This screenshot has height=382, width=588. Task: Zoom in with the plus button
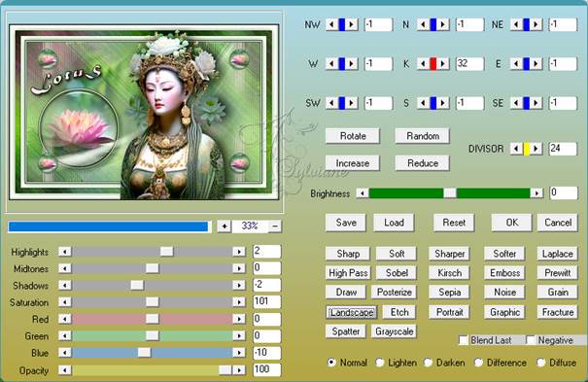pos(225,226)
